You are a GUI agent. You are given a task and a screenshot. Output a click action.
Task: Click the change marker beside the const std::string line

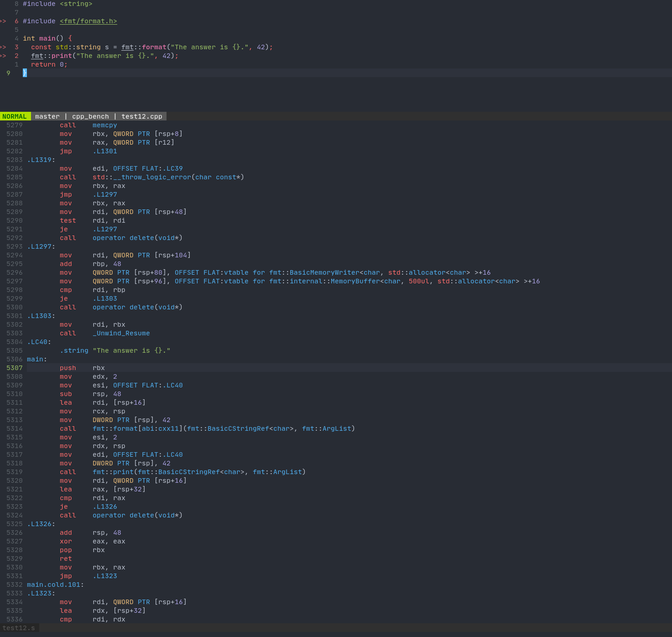tap(3, 47)
